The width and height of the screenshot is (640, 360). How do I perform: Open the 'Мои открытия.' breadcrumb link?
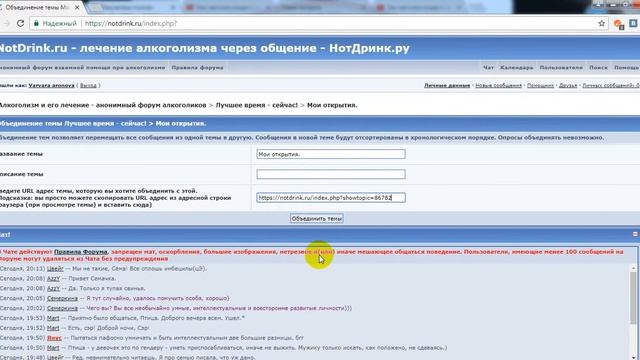[x=332, y=105]
